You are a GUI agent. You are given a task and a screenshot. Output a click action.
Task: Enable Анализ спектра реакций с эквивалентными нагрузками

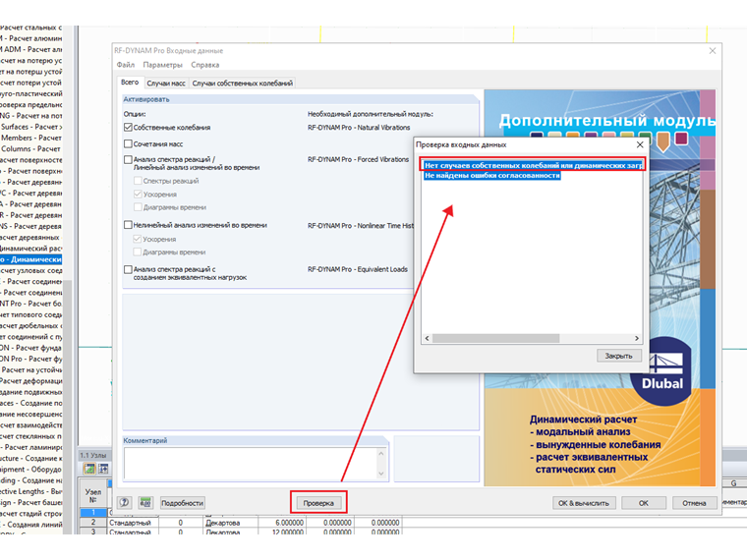(x=128, y=269)
